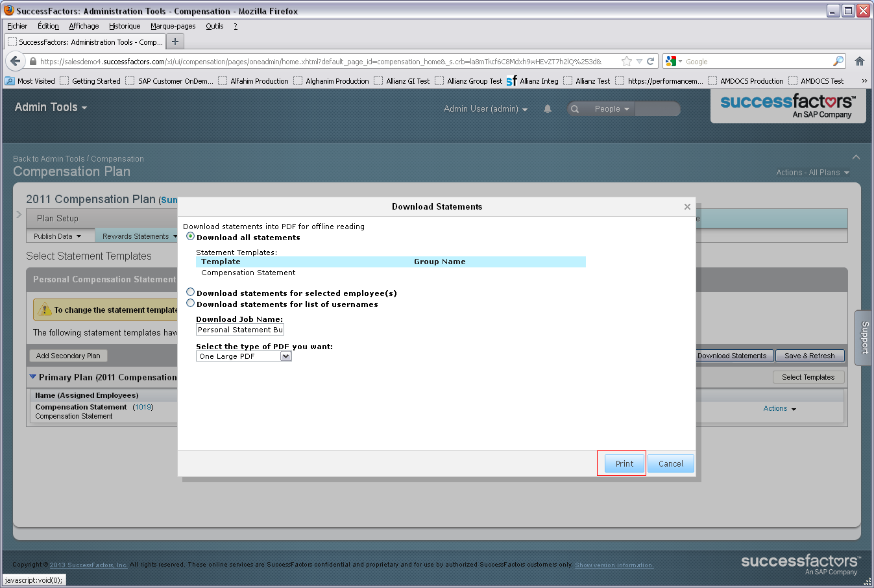The image size is (874, 588).
Task: Open the Outils menu
Action: pyautogui.click(x=215, y=26)
